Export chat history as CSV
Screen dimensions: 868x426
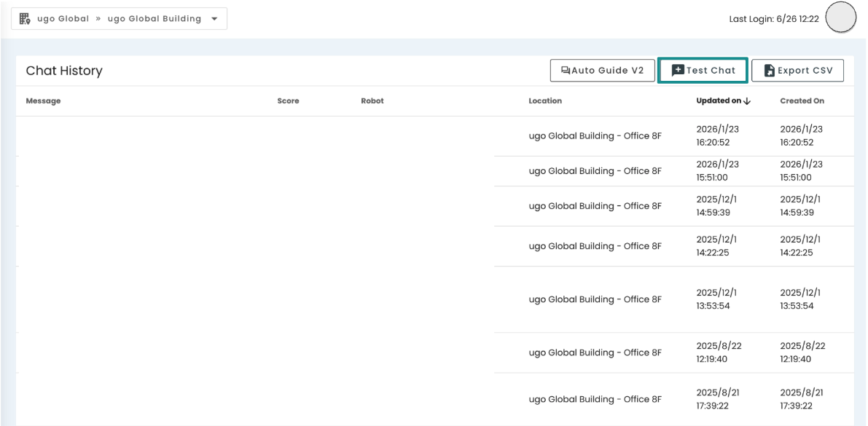pyautogui.click(x=798, y=70)
